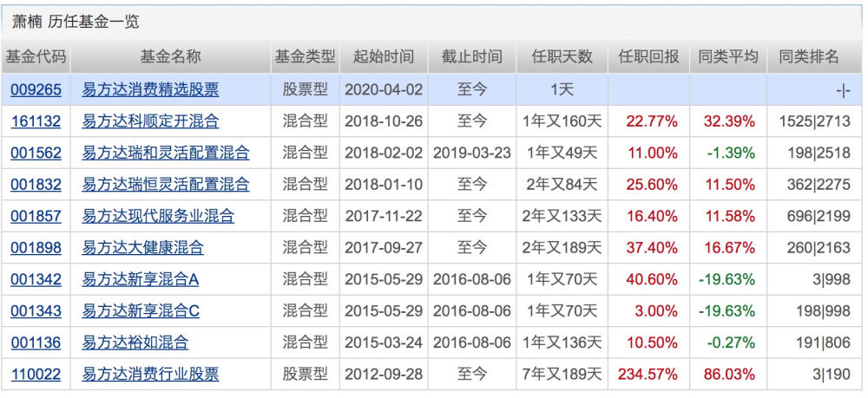This screenshot has height=398, width=868.
Task: Open 易方达消费精选股票 fund page
Action: pos(150,89)
